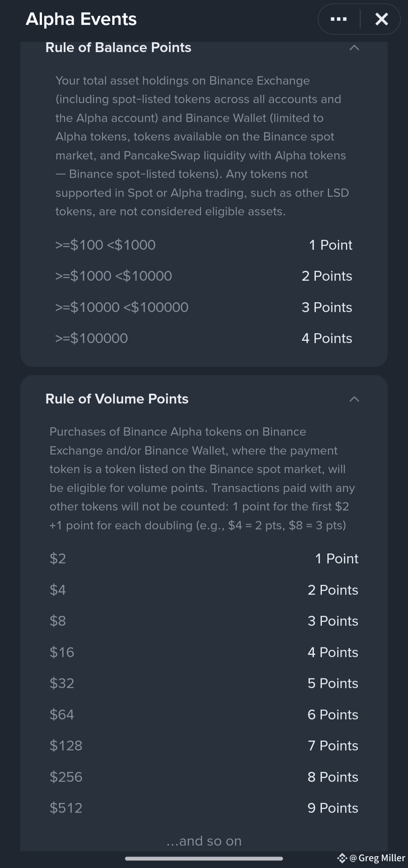Open the three-dot more options menu
This screenshot has height=868, width=408.
338,19
